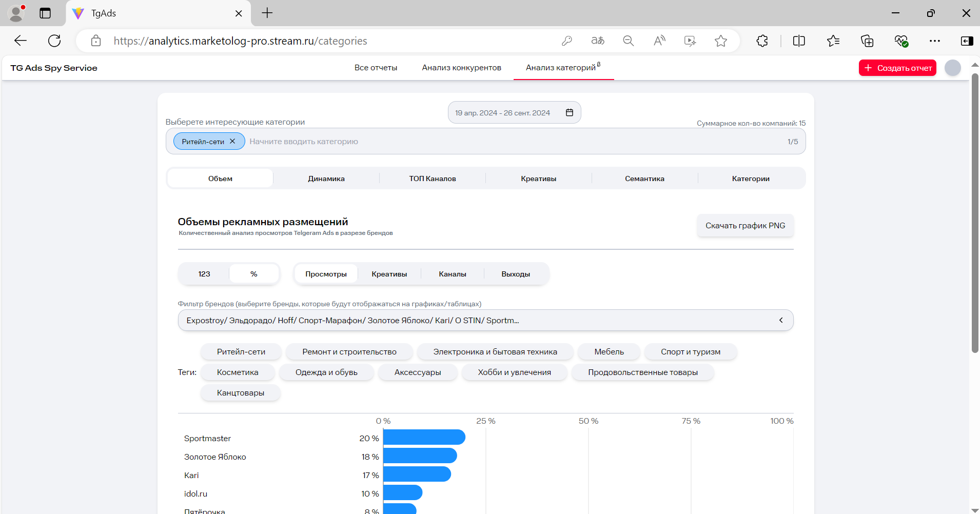This screenshot has height=514, width=980.
Task: Switch to the Категории tab
Action: click(x=751, y=179)
